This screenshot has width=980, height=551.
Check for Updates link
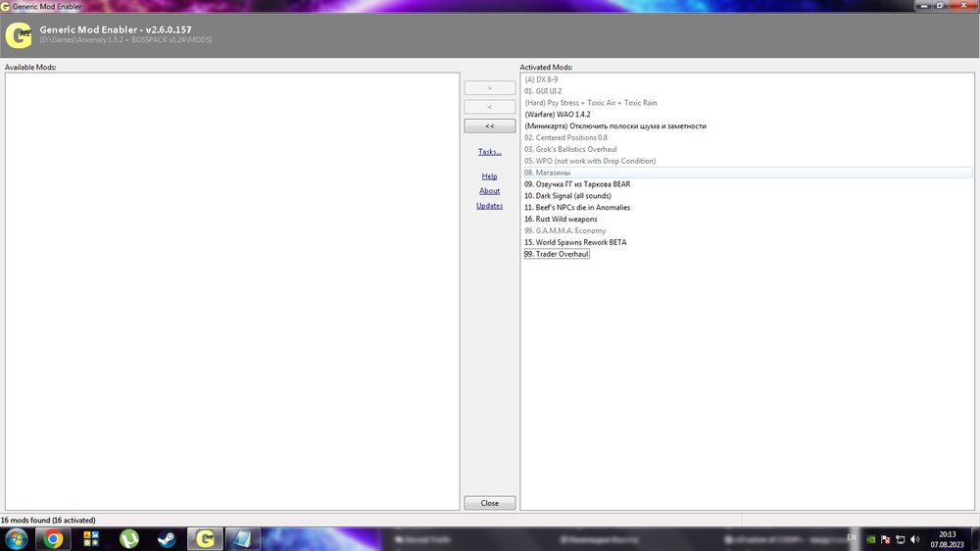coord(489,206)
